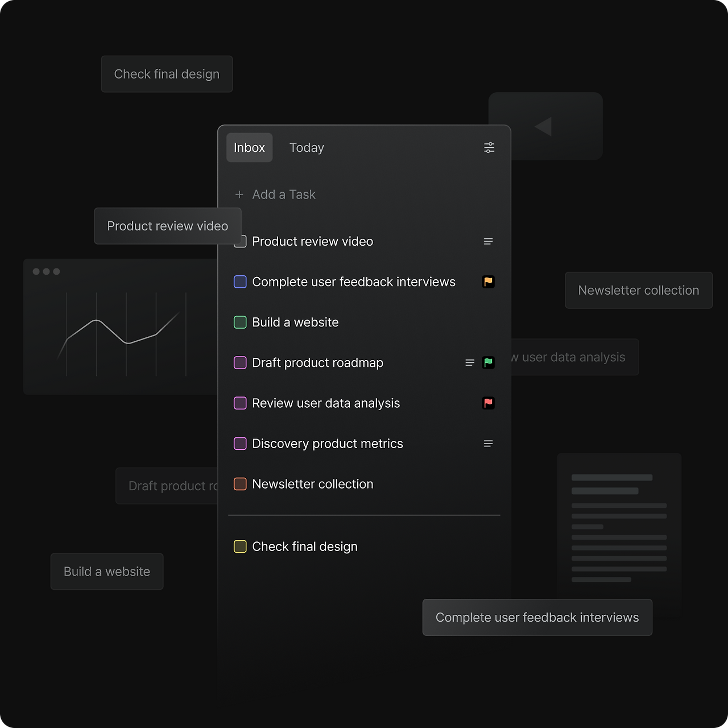728x728 pixels.
Task: Click the plus icon next to Add a Task
Action: pyautogui.click(x=239, y=195)
